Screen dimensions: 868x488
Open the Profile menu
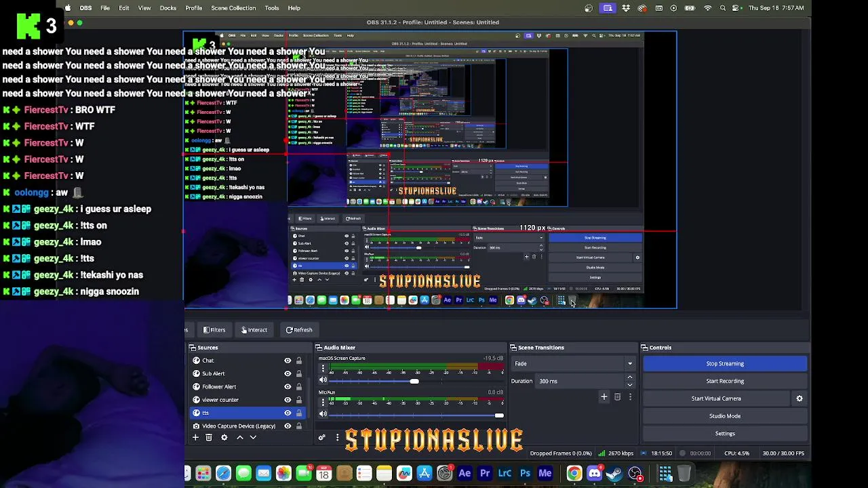coord(194,8)
